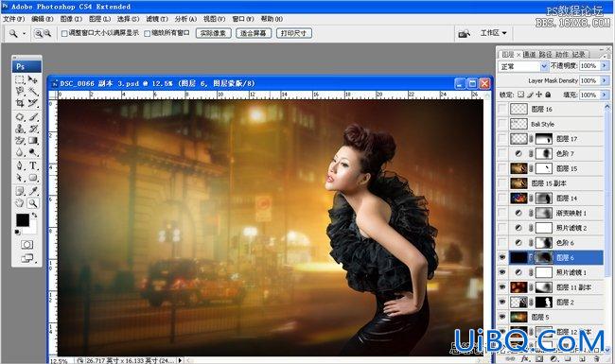Select the Path Selection tool
Viewport: 615px width, 364px height.
pos(19,178)
